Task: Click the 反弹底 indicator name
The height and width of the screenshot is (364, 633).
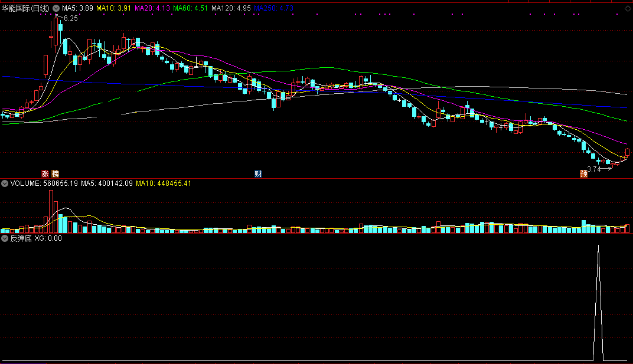Action: pos(21,238)
